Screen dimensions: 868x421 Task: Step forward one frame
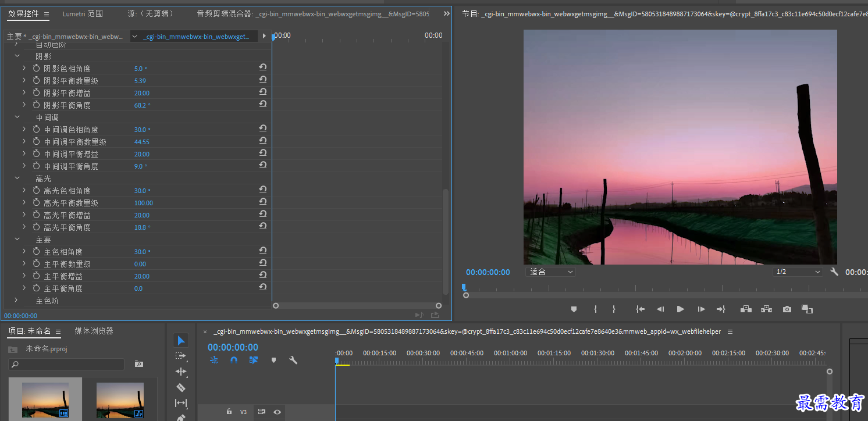[x=702, y=309]
